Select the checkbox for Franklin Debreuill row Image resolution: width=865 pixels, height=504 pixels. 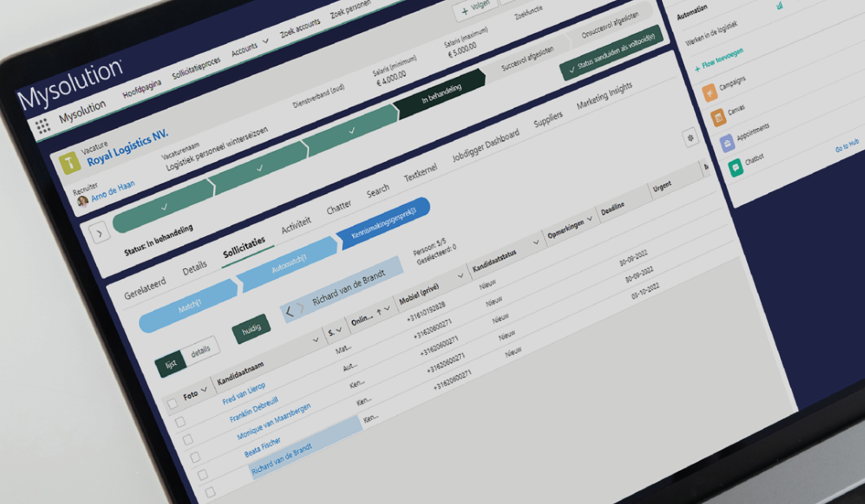[188, 440]
